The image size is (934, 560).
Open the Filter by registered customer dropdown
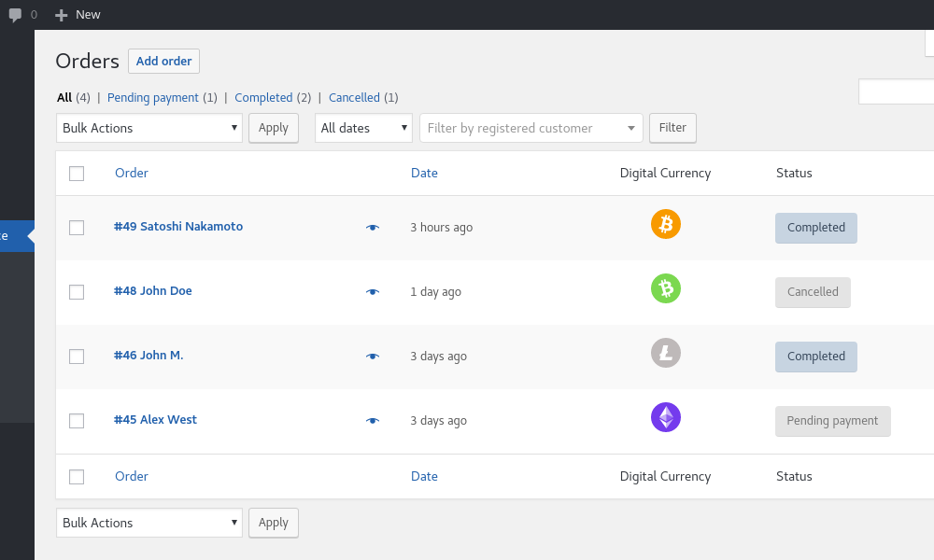[x=531, y=128]
